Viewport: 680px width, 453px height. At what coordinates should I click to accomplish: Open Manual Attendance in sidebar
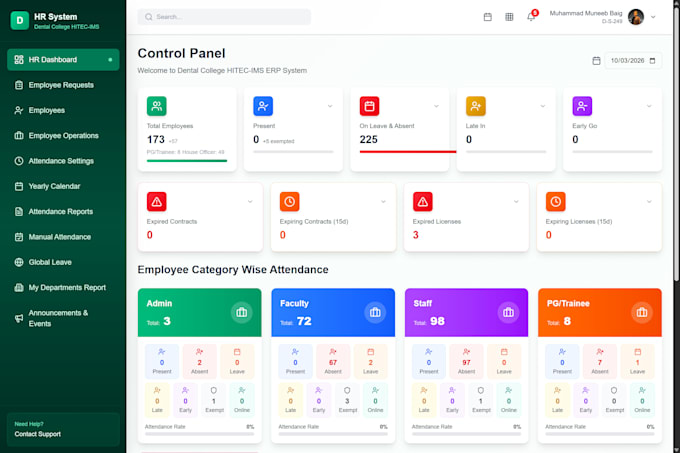63,237
